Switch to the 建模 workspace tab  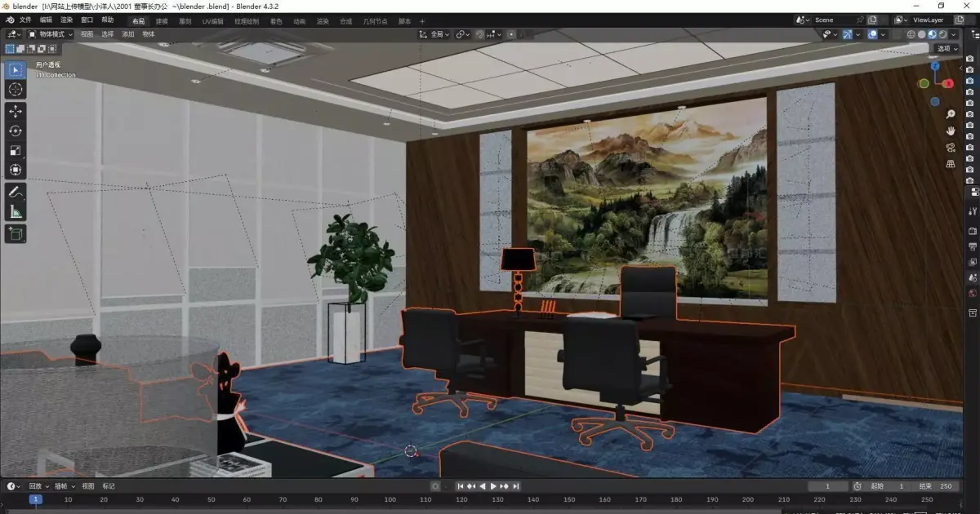pyautogui.click(x=163, y=21)
